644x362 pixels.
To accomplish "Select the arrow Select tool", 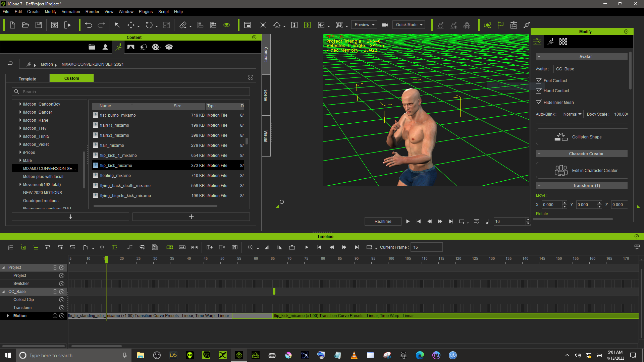I will click(117, 25).
